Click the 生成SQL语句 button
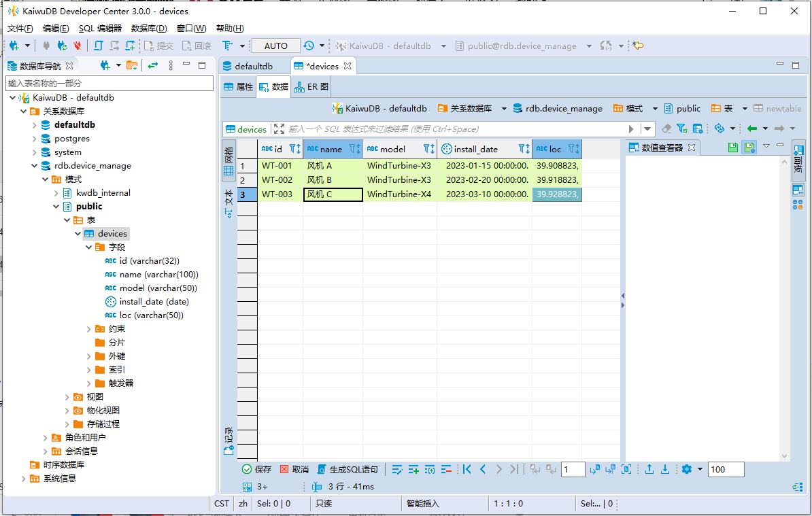The height and width of the screenshot is (516, 812). point(348,469)
